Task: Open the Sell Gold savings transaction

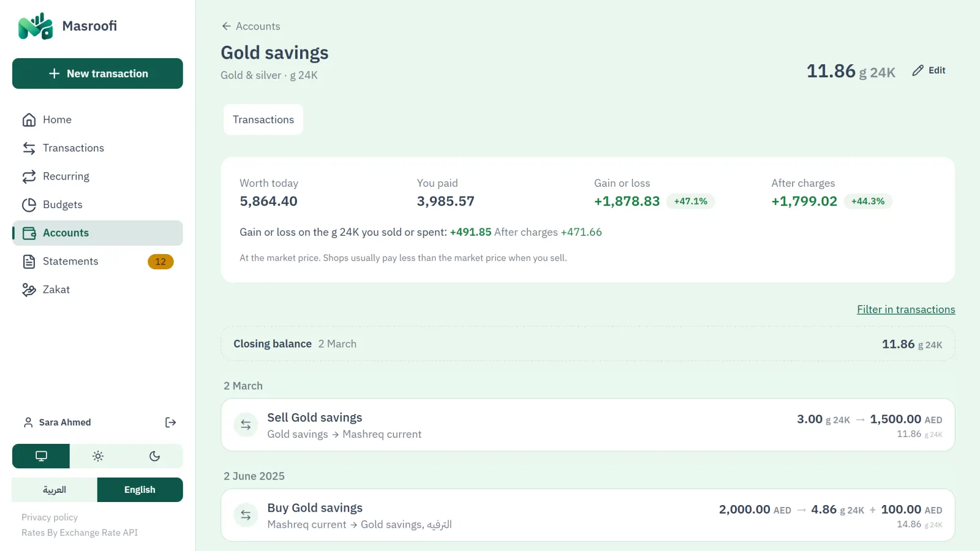Action: click(588, 425)
